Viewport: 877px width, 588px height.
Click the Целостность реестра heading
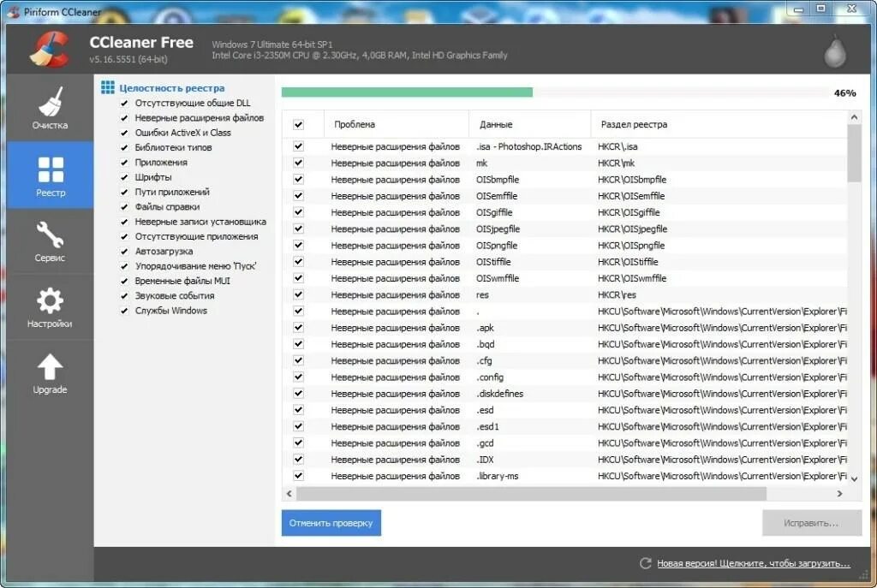[172, 88]
